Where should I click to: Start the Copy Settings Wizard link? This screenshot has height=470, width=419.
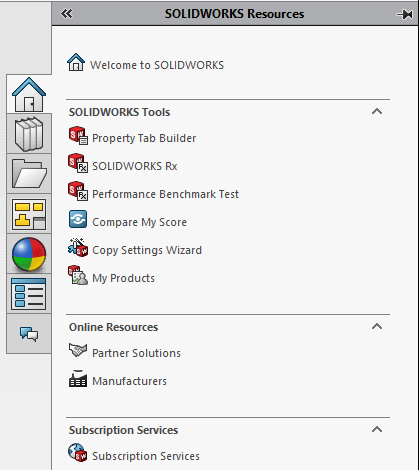click(147, 250)
